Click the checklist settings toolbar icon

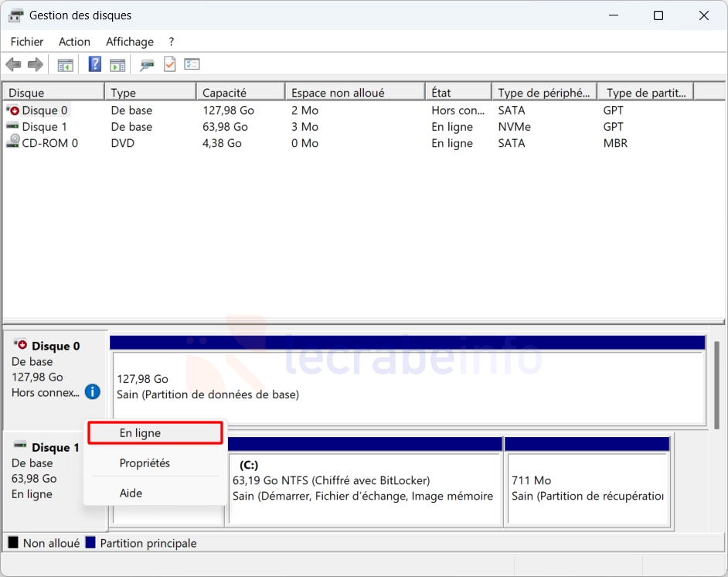point(192,65)
